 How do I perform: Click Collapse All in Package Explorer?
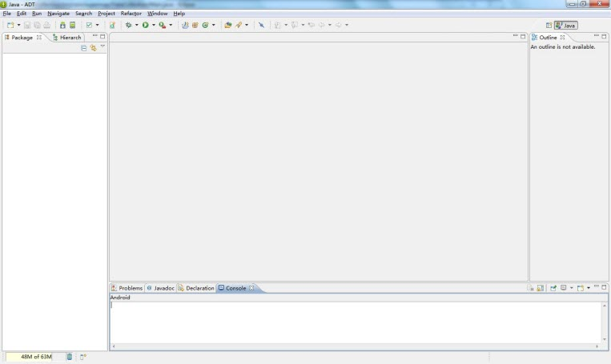[x=84, y=48]
